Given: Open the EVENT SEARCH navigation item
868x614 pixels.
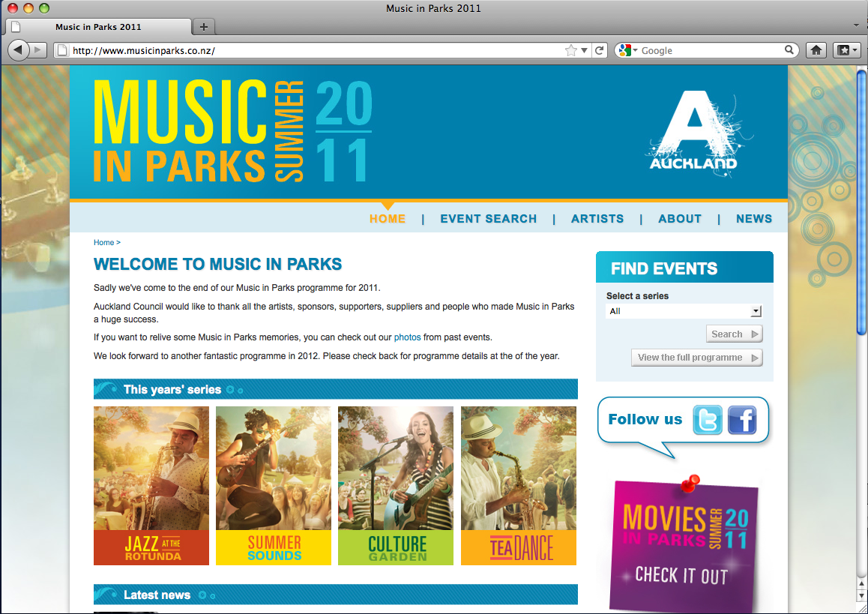Looking at the screenshot, I should [x=488, y=219].
